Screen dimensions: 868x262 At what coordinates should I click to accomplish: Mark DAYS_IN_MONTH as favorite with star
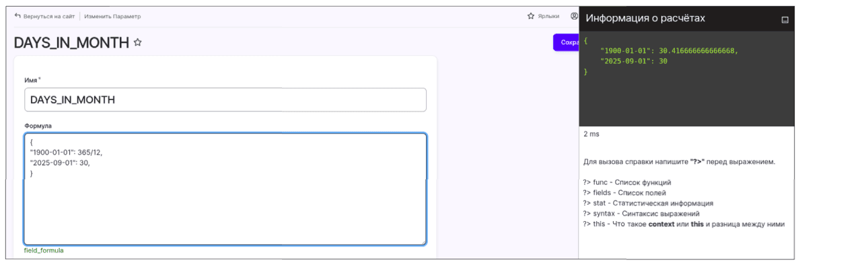(x=138, y=42)
